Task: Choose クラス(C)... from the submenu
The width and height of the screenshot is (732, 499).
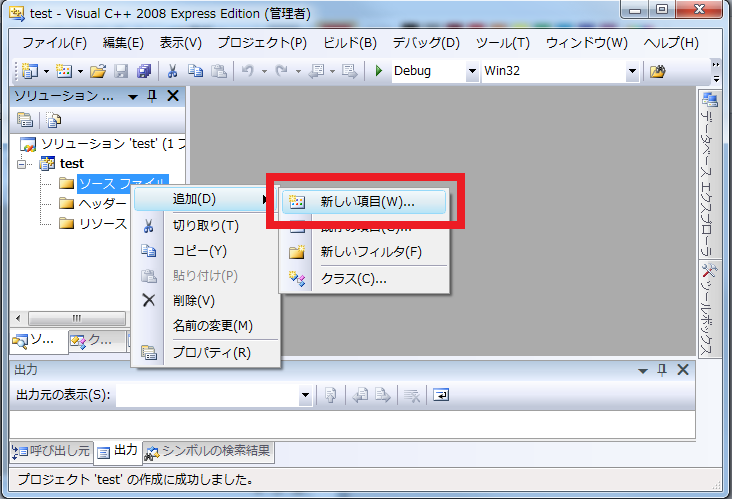Action: (364, 279)
